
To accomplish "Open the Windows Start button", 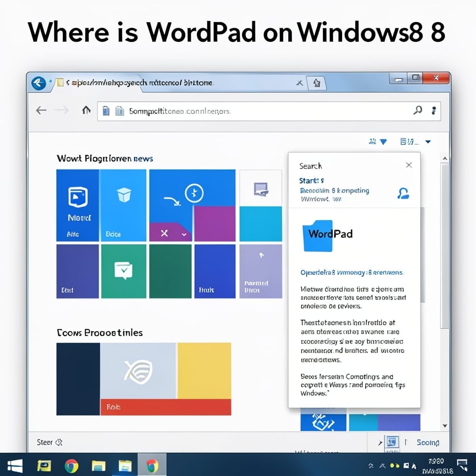I will coord(15,466).
